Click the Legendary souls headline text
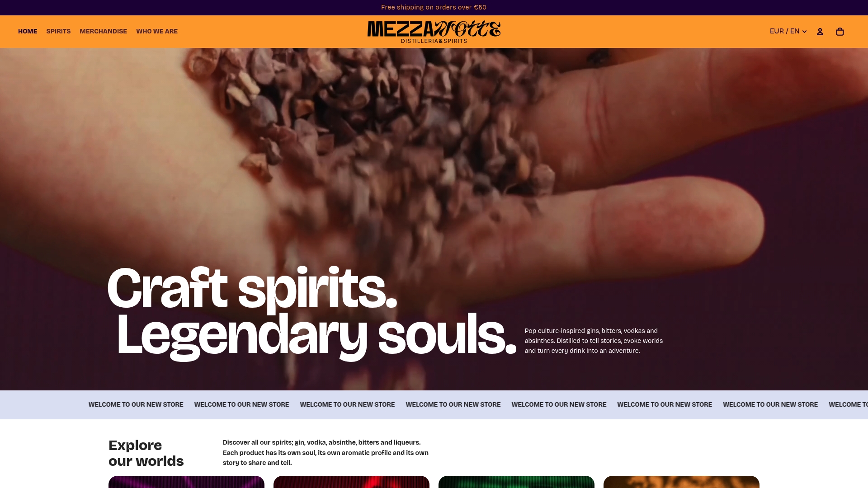The image size is (868, 488). click(x=316, y=335)
